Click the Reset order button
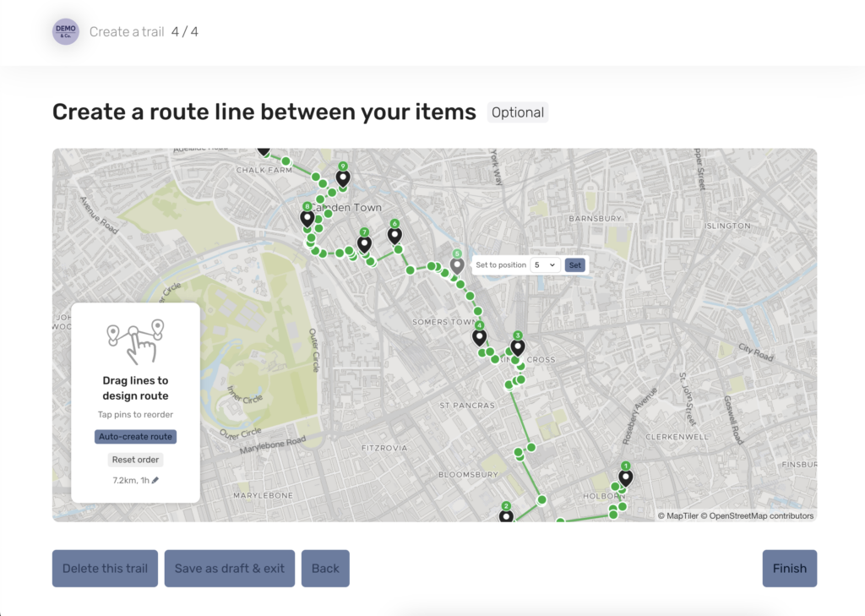This screenshot has height=616, width=865. pos(135,461)
